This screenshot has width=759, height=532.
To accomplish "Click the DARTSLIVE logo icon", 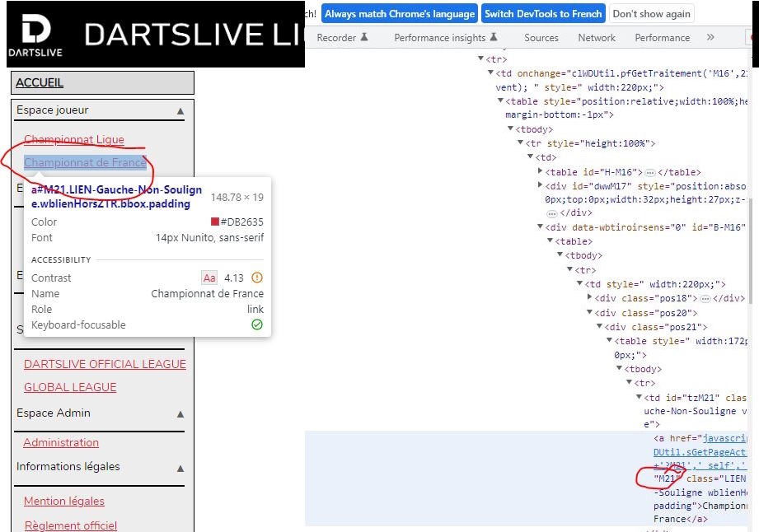I will tap(35, 35).
